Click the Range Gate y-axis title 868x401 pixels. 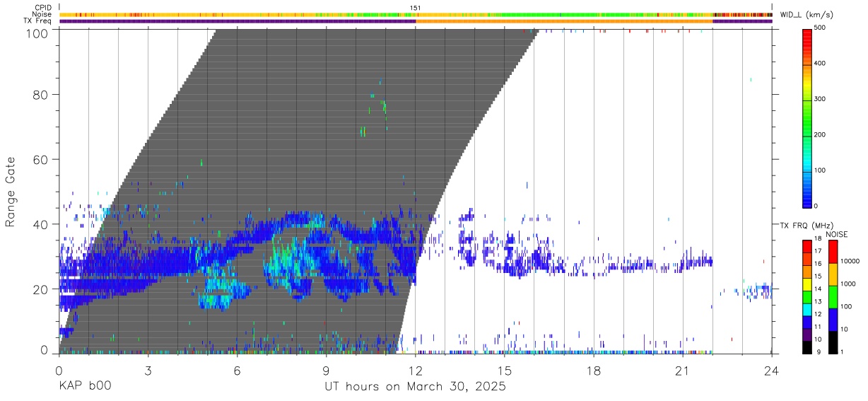[x=11, y=192]
